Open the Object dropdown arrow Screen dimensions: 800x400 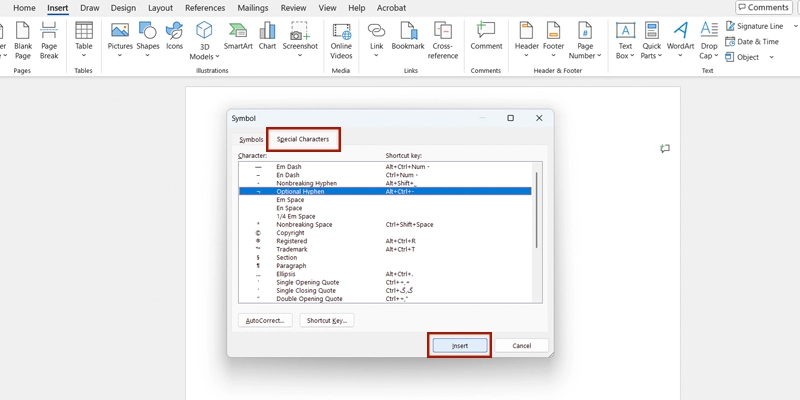coord(771,58)
